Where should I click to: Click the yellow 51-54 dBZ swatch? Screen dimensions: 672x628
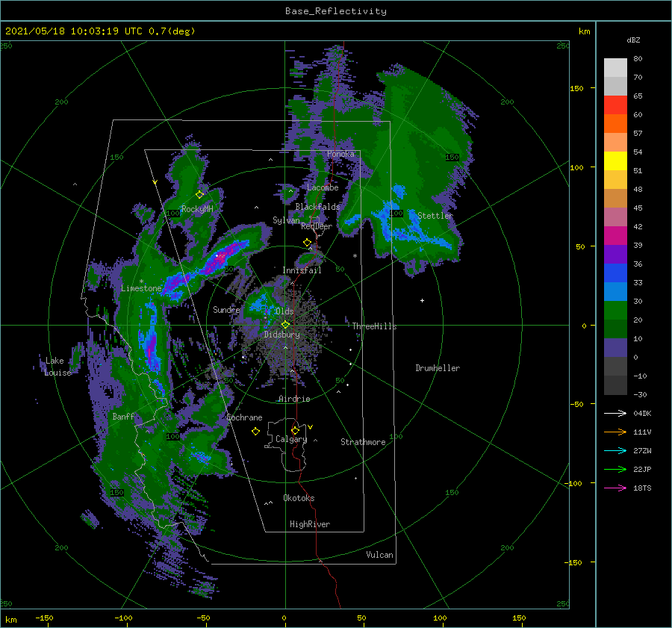tap(615, 161)
